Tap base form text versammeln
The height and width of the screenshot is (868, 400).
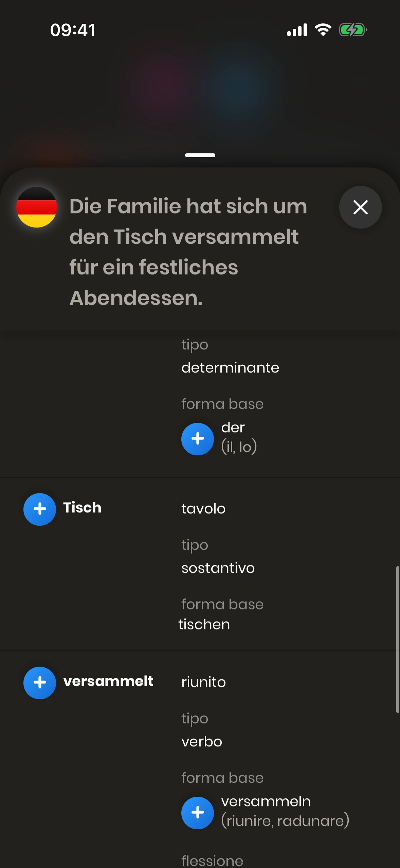(266, 801)
